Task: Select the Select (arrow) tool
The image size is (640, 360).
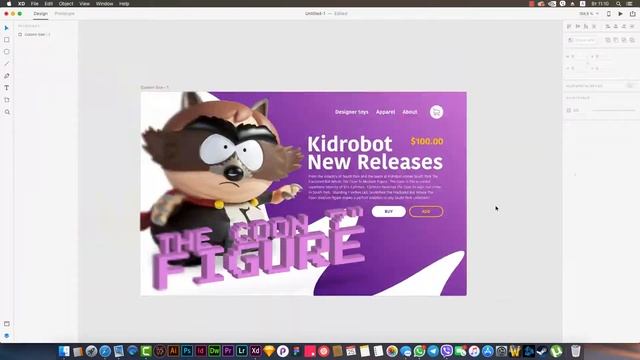Action: [7, 28]
